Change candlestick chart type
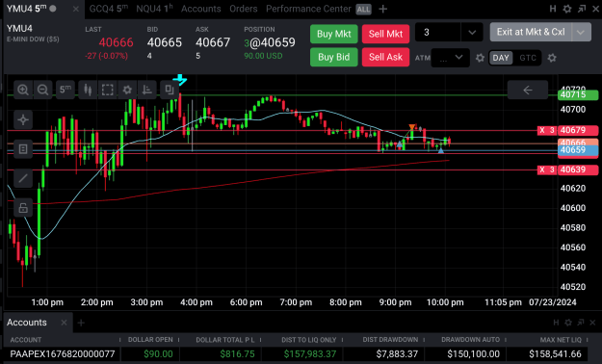The width and height of the screenshot is (602, 364). click(88, 90)
